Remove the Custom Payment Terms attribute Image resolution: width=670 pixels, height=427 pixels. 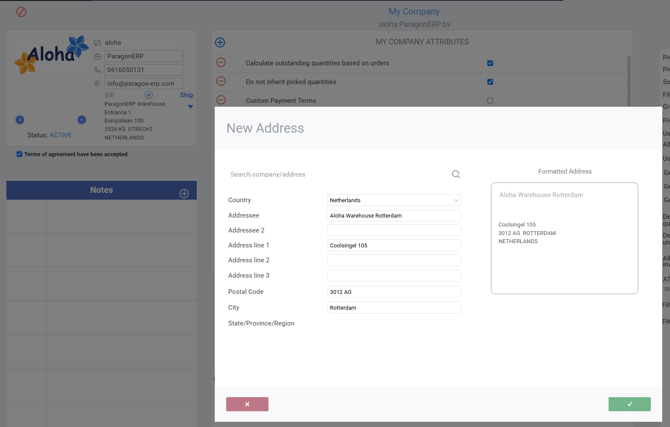click(221, 100)
